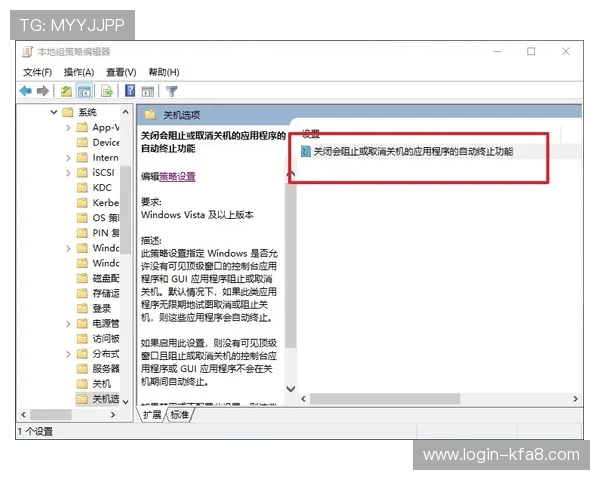Click the Export list toolbar icon

(x=106, y=91)
